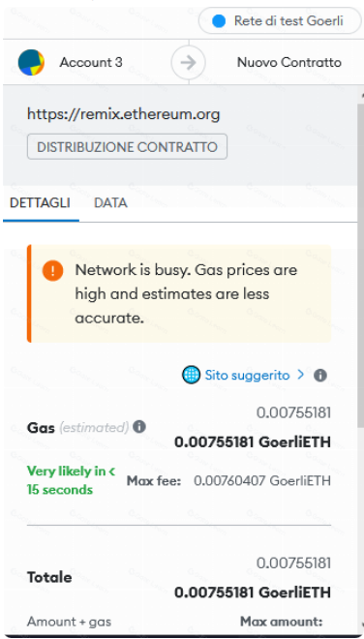Viewport: 364px width, 639px height.
Task: Click the Very likely in 15 seconds text
Action: coord(72,480)
